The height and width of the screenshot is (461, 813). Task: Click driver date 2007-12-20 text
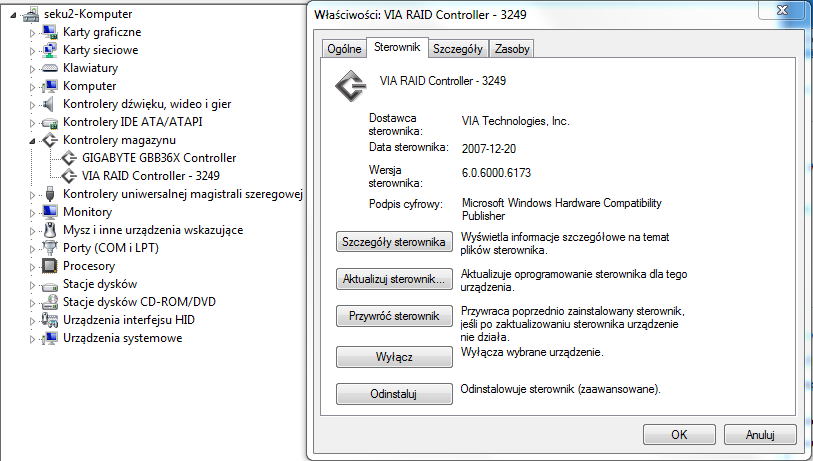pyautogui.click(x=489, y=149)
